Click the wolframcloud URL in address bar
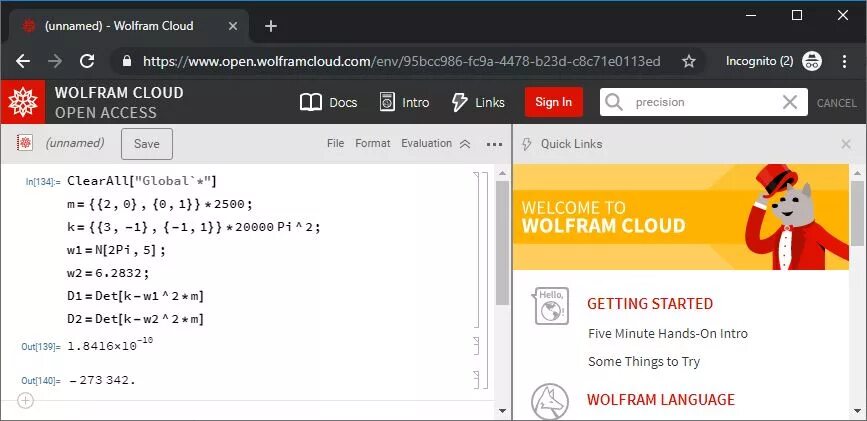Viewport: 867px width, 421px height. coord(401,61)
